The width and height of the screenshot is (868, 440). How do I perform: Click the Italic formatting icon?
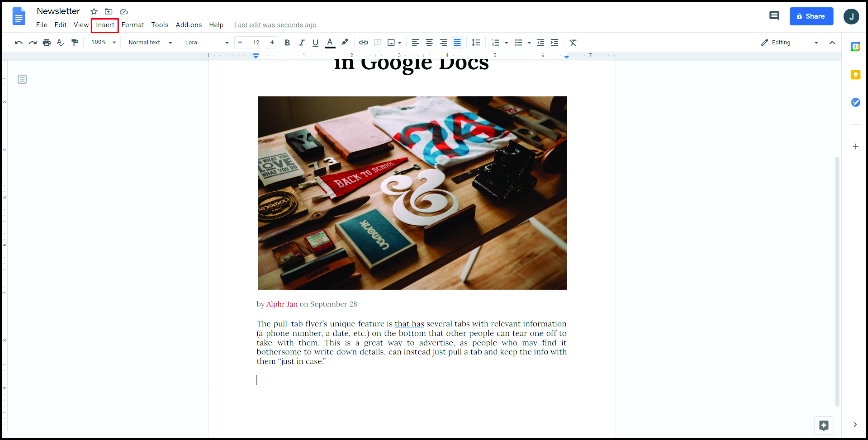tap(301, 42)
